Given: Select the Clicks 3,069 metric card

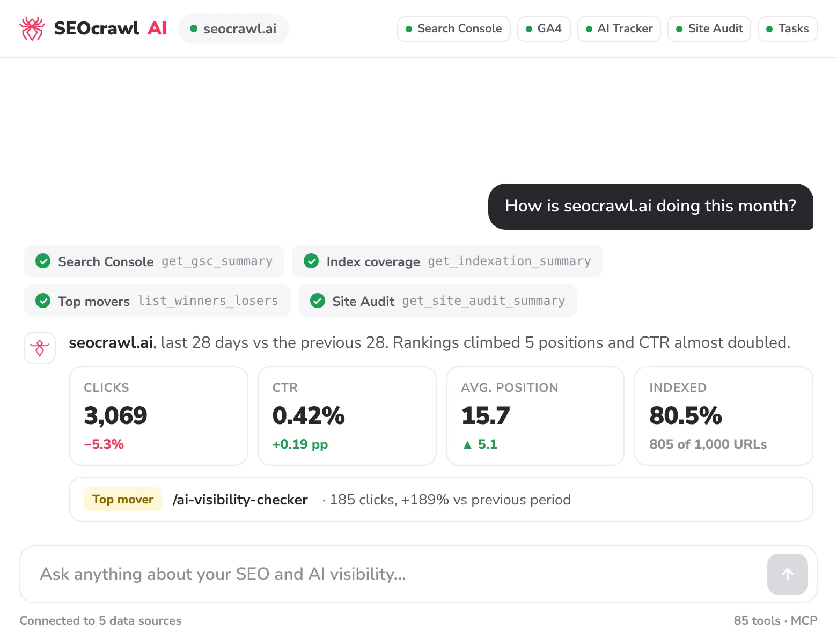Looking at the screenshot, I should pos(158,416).
